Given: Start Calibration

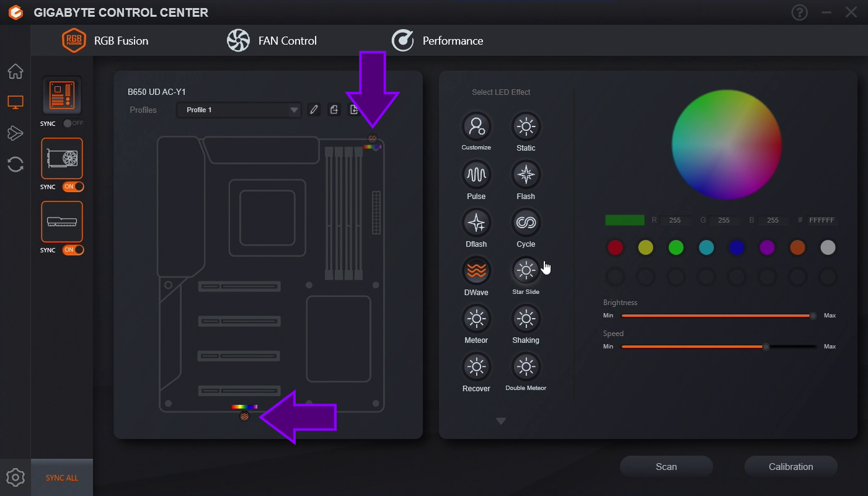Looking at the screenshot, I should [790, 466].
